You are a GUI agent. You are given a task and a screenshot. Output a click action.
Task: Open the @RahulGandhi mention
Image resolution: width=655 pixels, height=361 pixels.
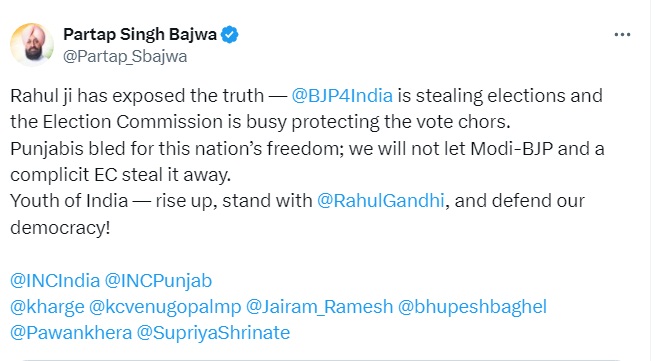(381, 201)
